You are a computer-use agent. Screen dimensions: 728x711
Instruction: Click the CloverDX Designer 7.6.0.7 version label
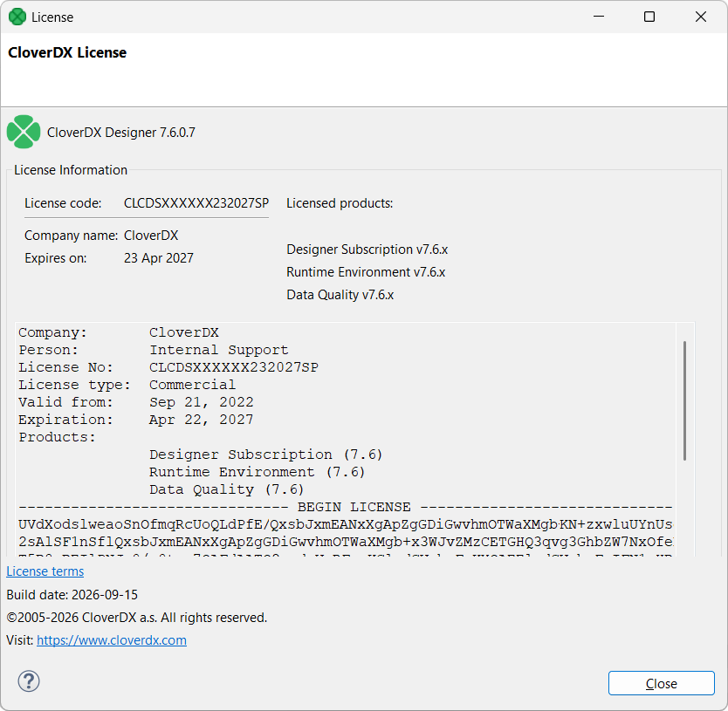pos(121,133)
